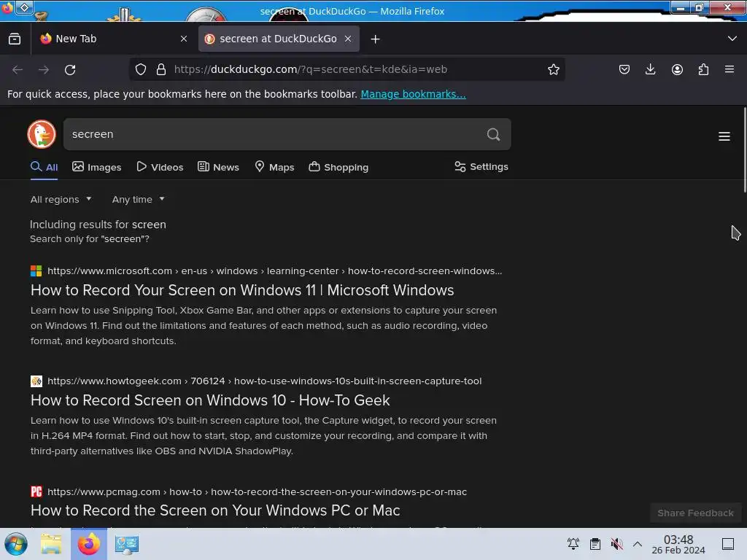Open notifications bell in tray

(x=573, y=544)
